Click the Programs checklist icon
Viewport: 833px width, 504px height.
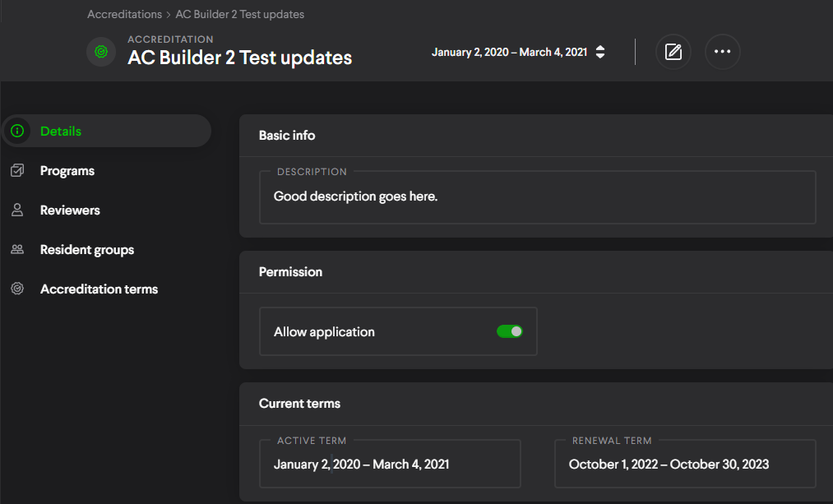point(17,171)
